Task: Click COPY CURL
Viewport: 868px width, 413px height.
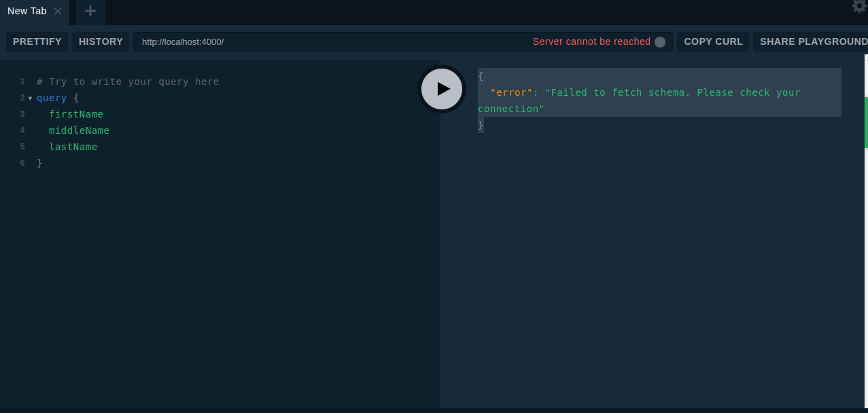Action: [x=712, y=41]
